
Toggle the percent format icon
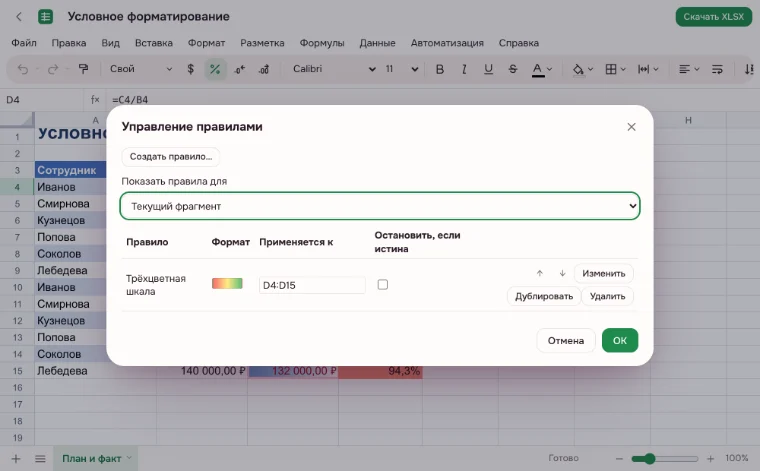tap(215, 69)
